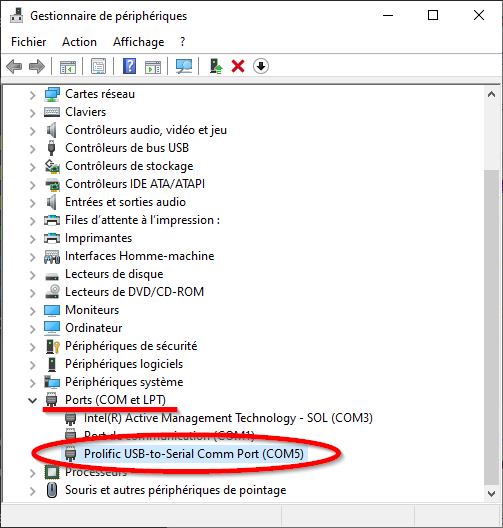
Task: Collapse the Ports (COM et LPT) node
Action: point(33,400)
